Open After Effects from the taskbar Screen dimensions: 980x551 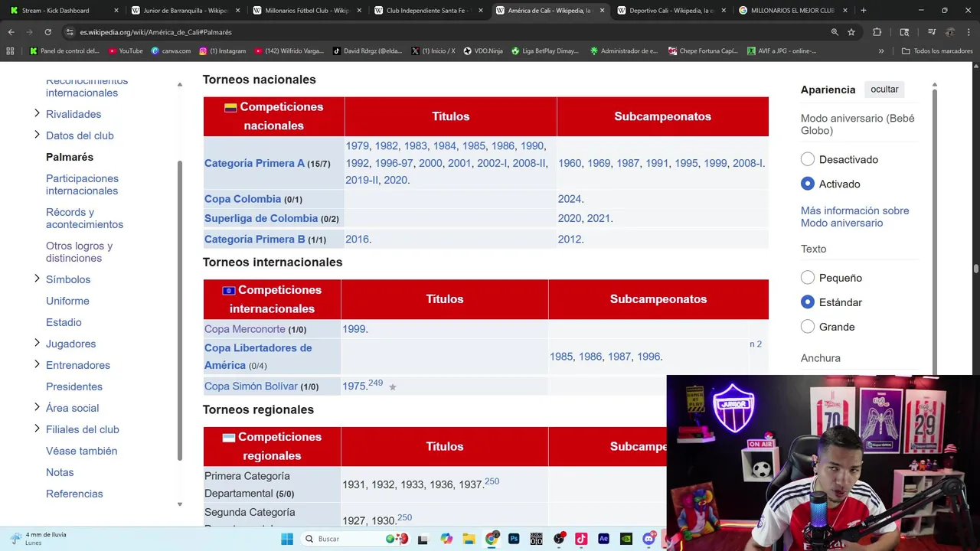(x=603, y=539)
